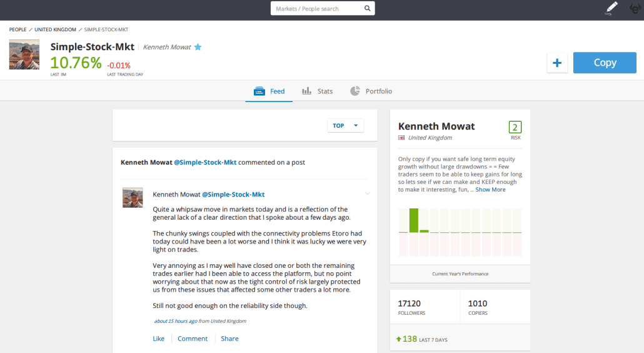644x353 pixels.
Task: Click the 1010 COPIERS count
Action: pyautogui.click(x=478, y=307)
